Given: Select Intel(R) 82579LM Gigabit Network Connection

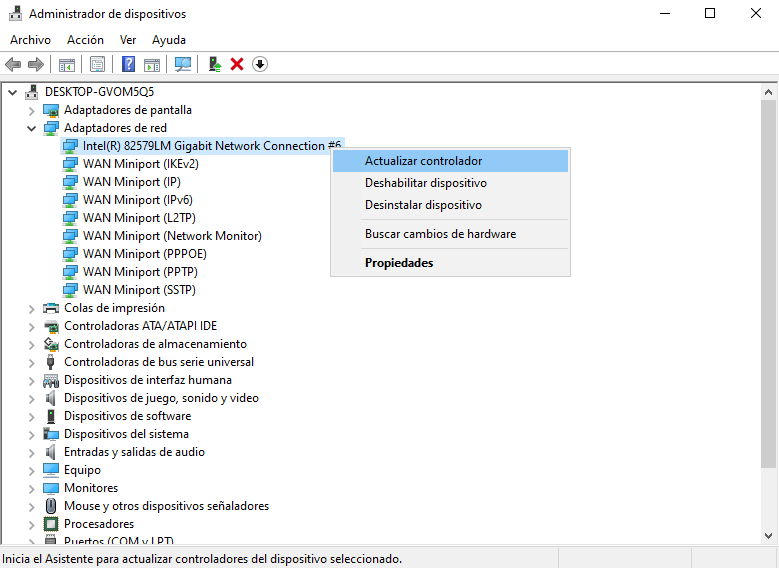Looking at the screenshot, I should pos(212,146).
